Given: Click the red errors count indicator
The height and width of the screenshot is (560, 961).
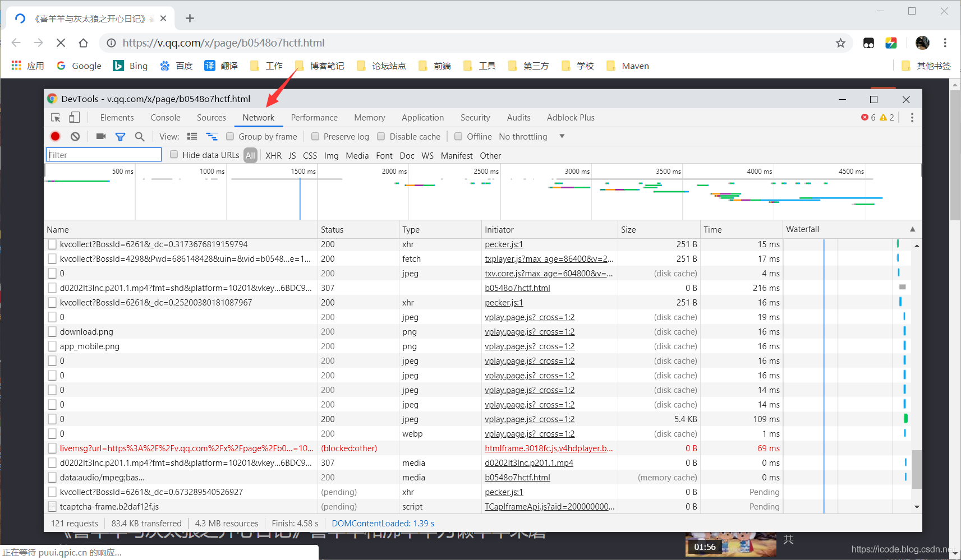Looking at the screenshot, I should point(868,118).
